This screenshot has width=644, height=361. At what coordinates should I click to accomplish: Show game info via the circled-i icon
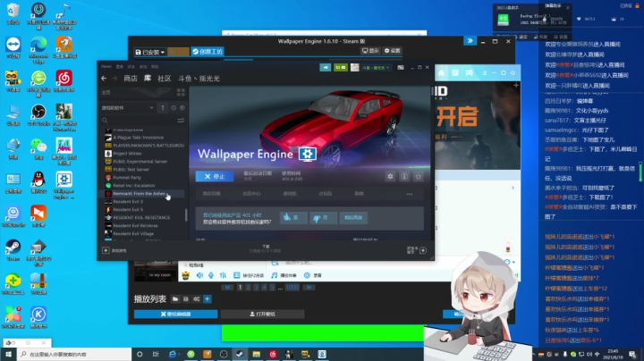click(x=404, y=176)
